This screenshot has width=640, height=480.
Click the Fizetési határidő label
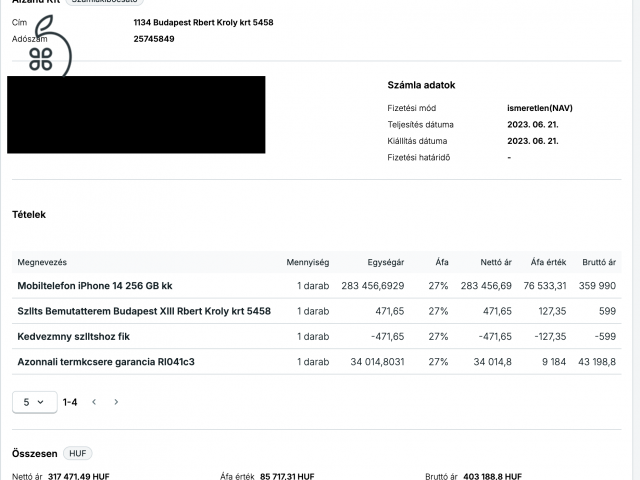pyautogui.click(x=419, y=157)
